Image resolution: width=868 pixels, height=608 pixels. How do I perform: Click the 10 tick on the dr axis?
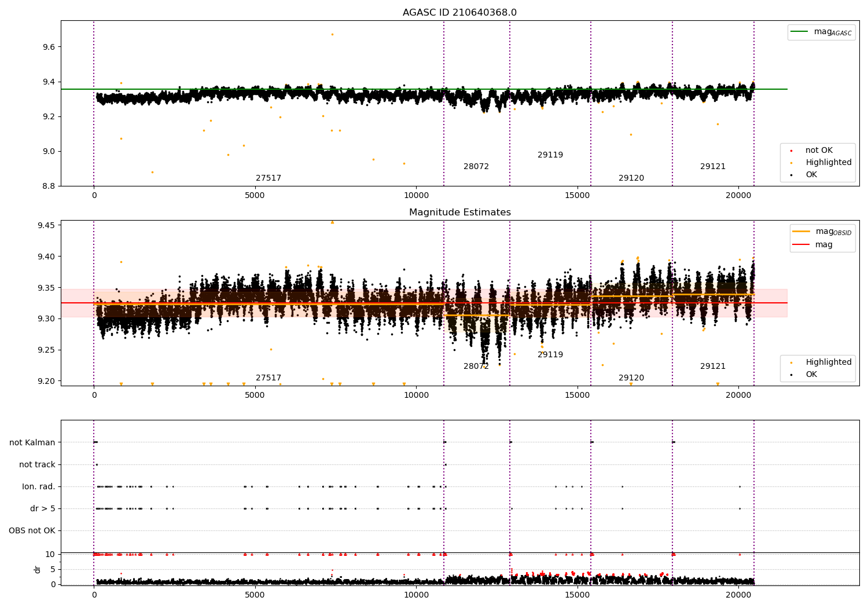coord(50,554)
